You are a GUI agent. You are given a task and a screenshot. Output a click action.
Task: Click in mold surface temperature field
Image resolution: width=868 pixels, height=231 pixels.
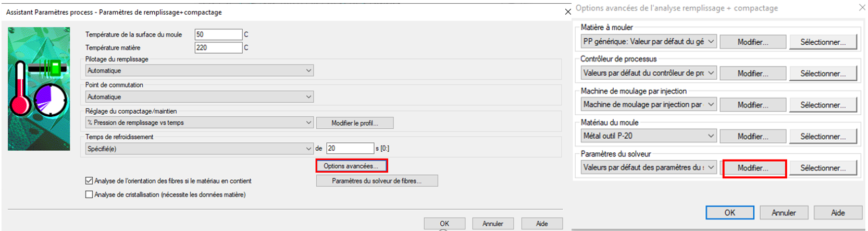[218, 34]
